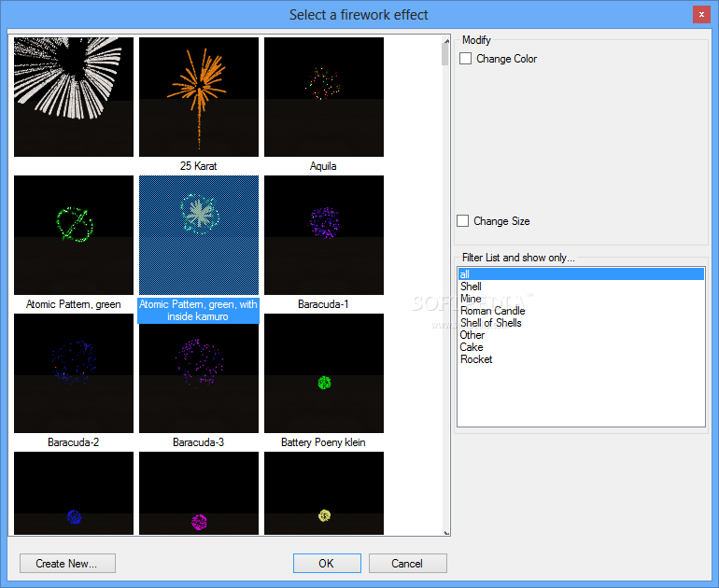Filter list to show 'all' effects
The width and height of the screenshot is (719, 588).
tap(581, 274)
